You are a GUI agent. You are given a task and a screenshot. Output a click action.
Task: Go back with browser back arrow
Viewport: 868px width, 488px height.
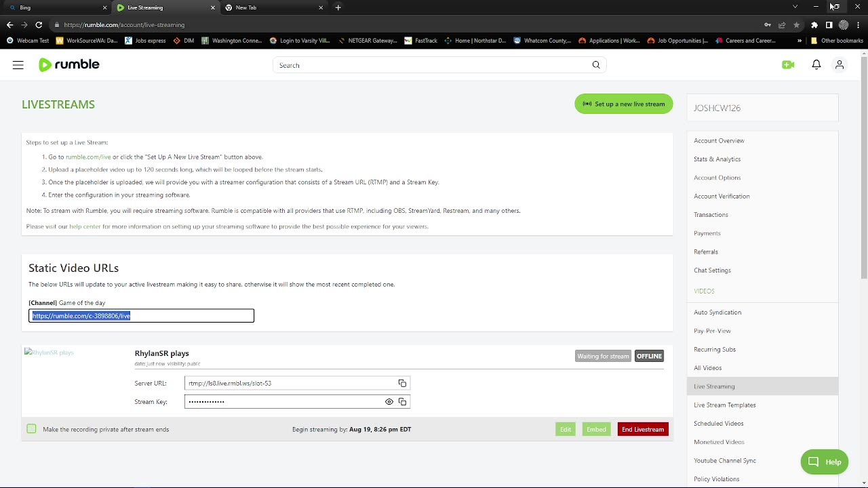(x=9, y=25)
